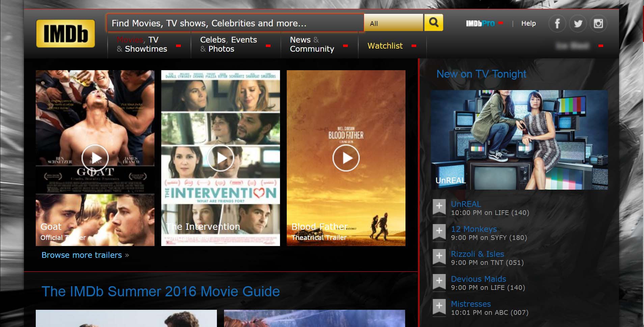Open IMDb's Instagram page icon
644x327 pixels.
[598, 24]
